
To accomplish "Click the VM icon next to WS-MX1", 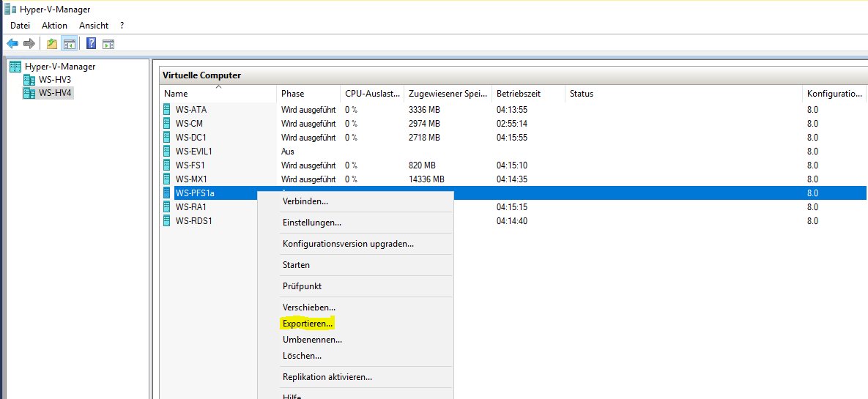I will 167,179.
